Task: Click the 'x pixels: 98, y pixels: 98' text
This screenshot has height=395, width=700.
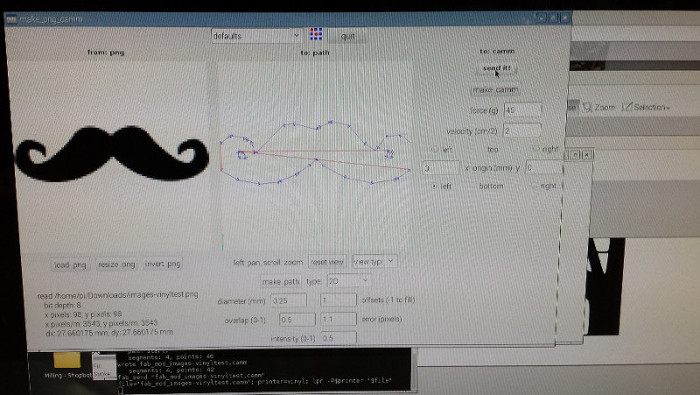Action: click(x=83, y=314)
